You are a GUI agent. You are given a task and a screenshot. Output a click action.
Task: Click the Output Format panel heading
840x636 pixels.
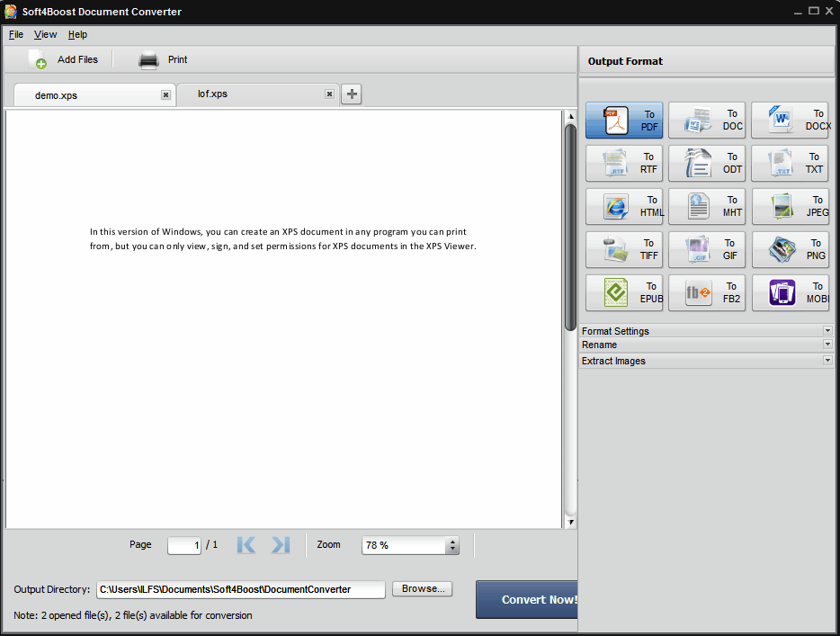(x=625, y=61)
